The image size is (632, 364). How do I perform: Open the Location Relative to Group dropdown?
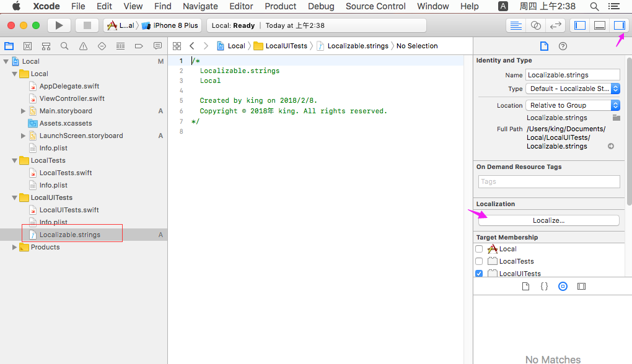click(x=573, y=105)
